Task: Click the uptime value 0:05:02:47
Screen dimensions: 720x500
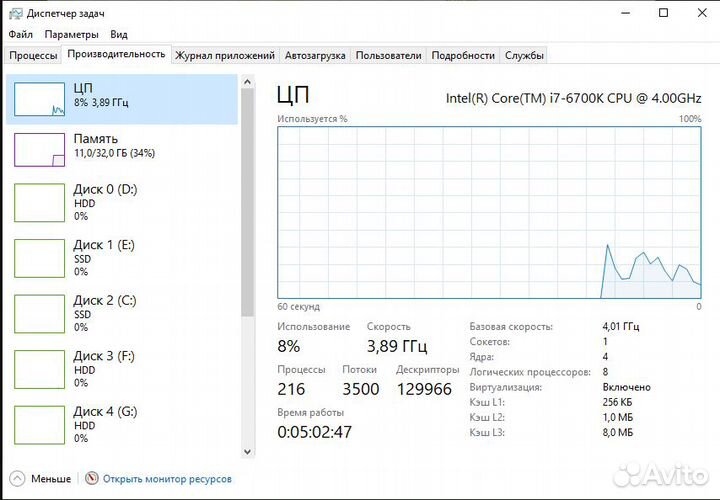Action: [x=315, y=432]
